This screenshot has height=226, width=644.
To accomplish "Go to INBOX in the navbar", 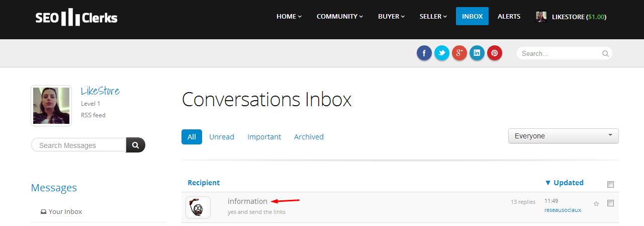I will point(472,16).
